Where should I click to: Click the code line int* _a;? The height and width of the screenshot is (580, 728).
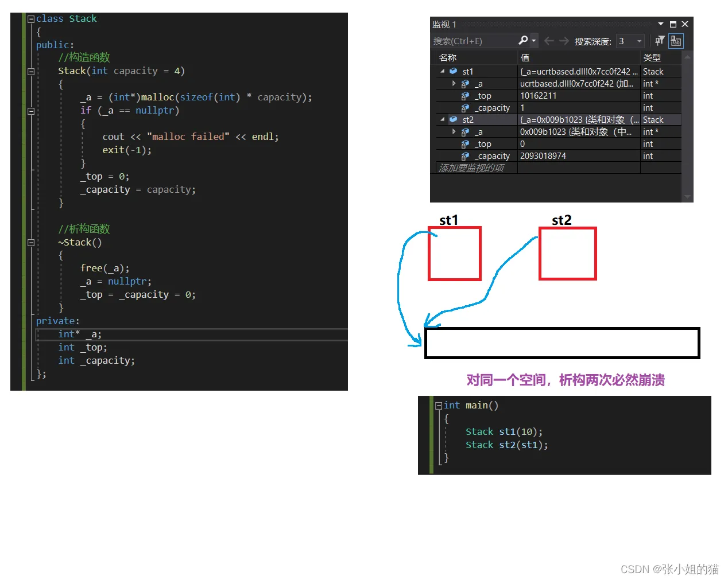80,334
